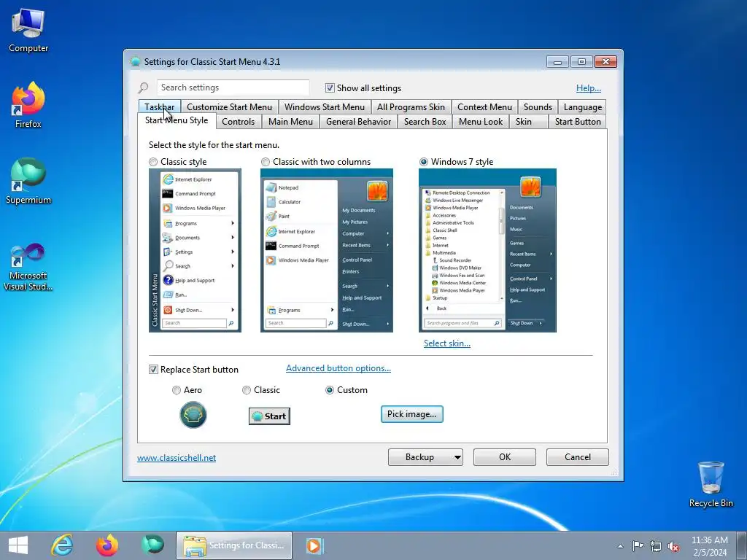Click the network tray icon
Screen dimensions: 747x560
pos(656,546)
